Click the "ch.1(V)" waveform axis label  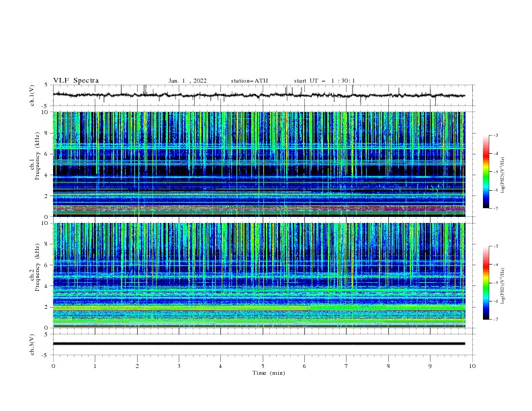(x=32, y=95)
